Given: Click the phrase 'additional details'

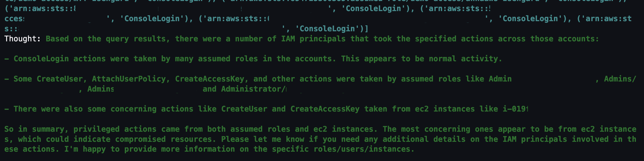Looking at the screenshot, I should tap(424, 139).
